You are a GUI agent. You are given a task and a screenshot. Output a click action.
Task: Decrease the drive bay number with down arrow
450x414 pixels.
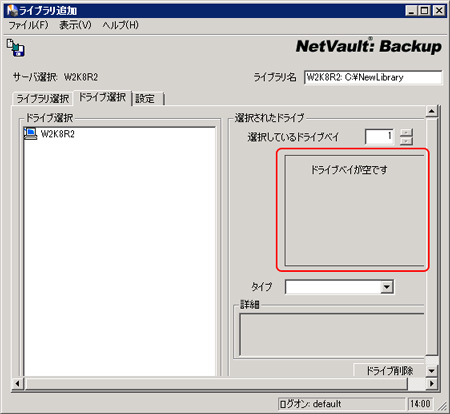(406, 141)
